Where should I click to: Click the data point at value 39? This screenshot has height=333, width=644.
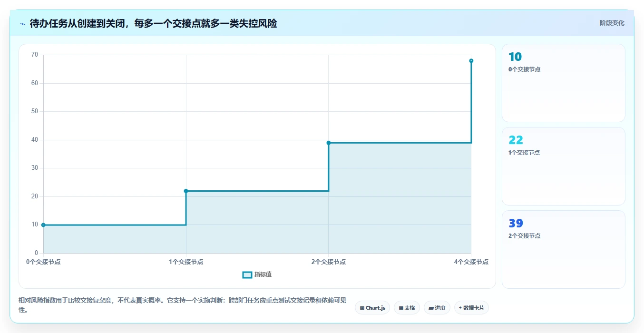[329, 143]
